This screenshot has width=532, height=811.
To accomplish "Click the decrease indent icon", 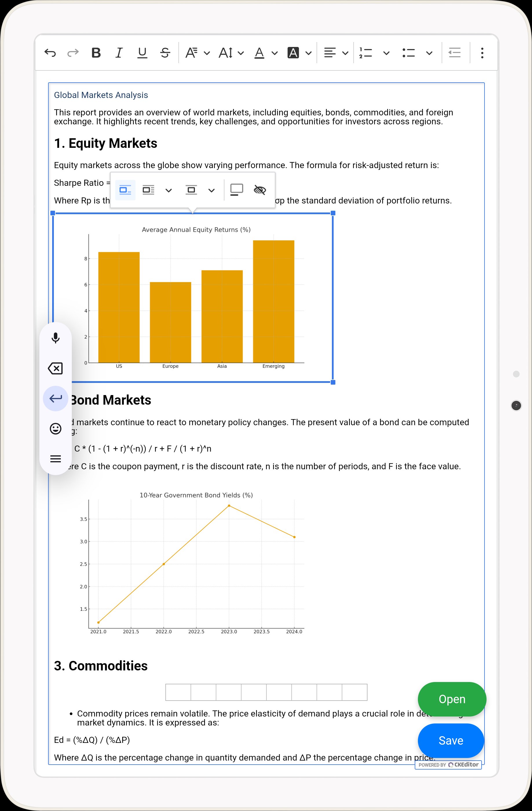I will pos(454,53).
